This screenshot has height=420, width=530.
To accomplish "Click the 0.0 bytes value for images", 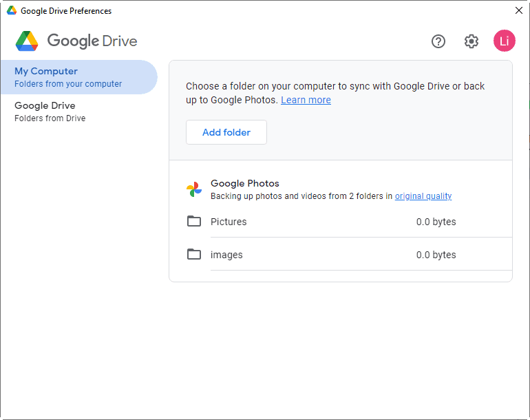I will point(436,255).
